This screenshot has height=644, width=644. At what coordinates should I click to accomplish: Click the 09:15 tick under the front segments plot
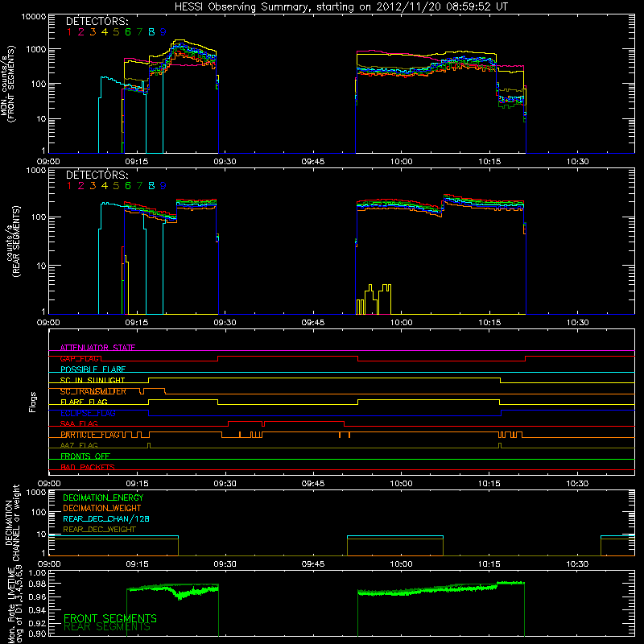click(136, 162)
